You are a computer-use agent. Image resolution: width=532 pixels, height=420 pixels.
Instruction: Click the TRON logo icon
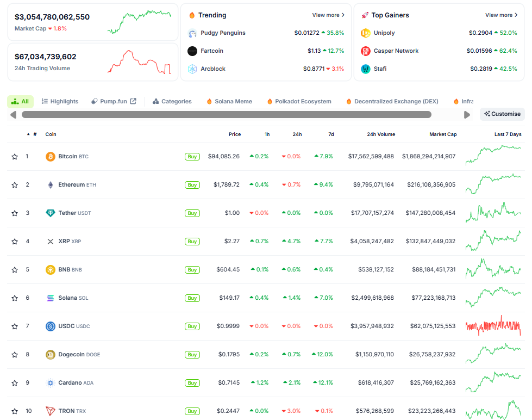(x=51, y=411)
